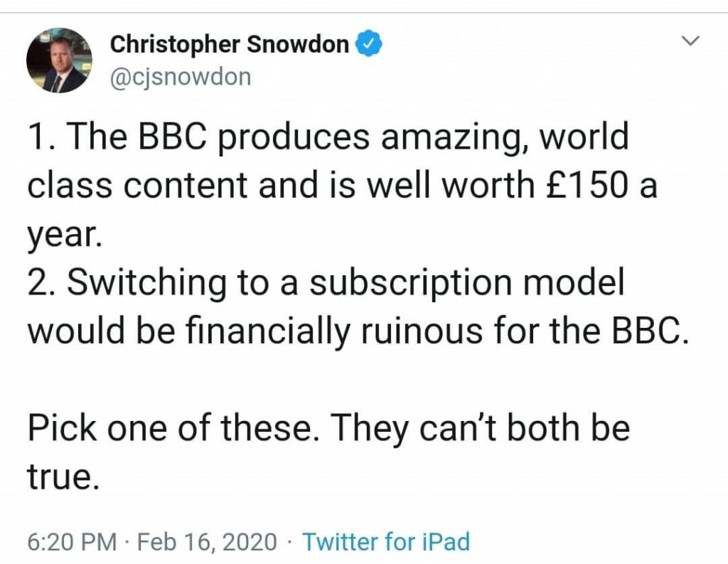
Task: Open the @cjsnowdon handle link
Action: (x=181, y=77)
